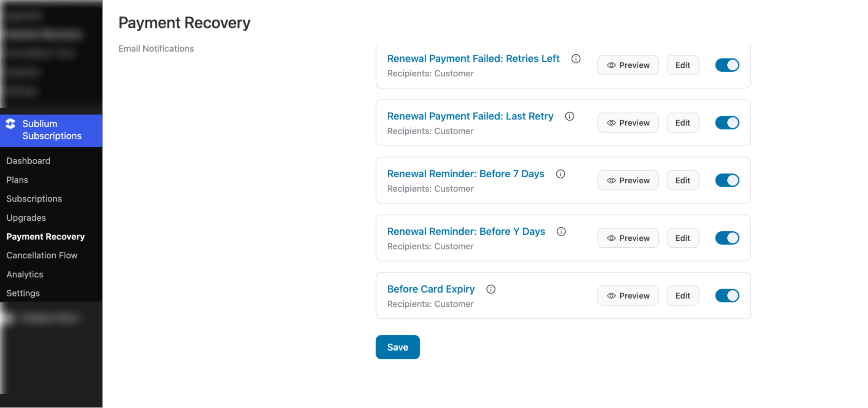Image resolution: width=868 pixels, height=408 pixels.
Task: Click the eye icon in Last Retry's Preview button
Action: (611, 123)
